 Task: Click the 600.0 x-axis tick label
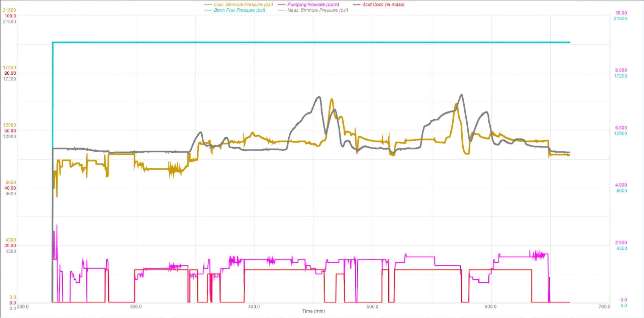pyautogui.click(x=491, y=307)
